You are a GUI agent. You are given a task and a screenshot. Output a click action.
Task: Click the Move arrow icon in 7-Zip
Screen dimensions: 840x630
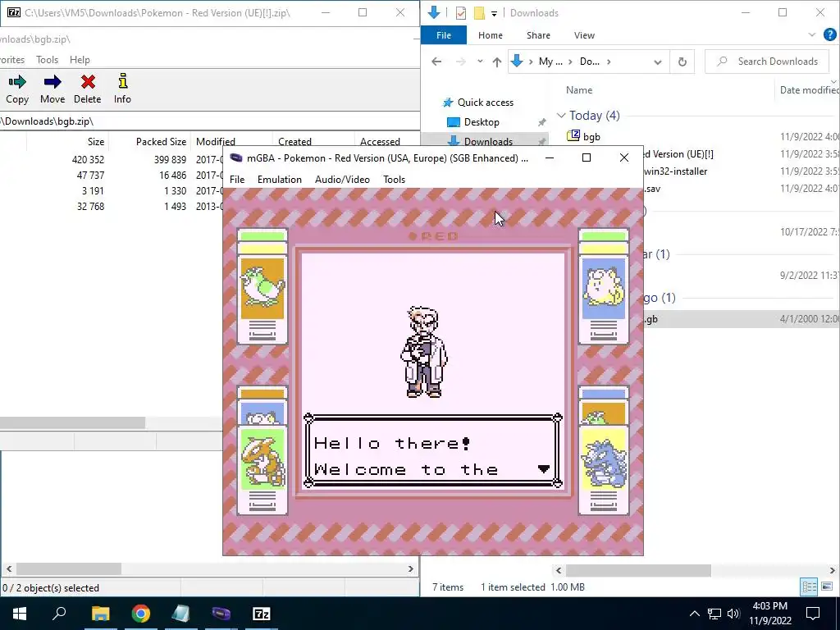pos(52,82)
